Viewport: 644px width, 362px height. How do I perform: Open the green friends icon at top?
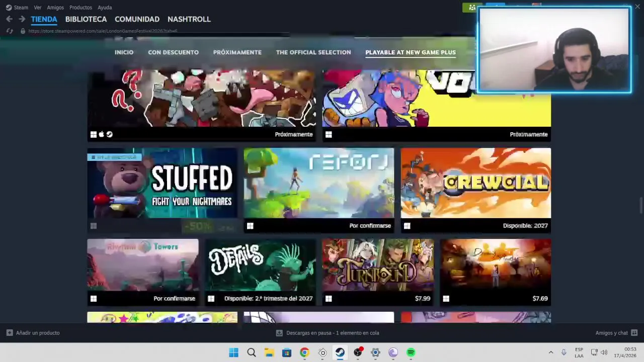click(x=472, y=8)
